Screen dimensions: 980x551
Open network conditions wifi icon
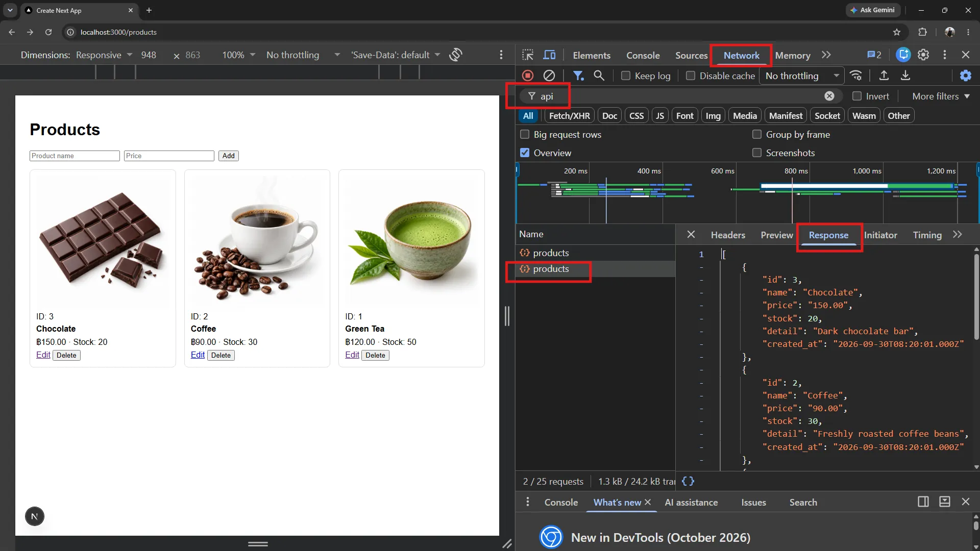(x=856, y=76)
